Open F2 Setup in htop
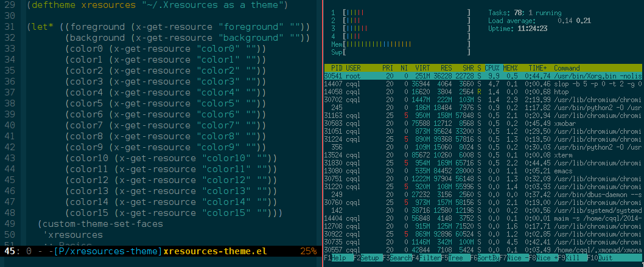Screen dimensions: 644x267 [369, 257]
